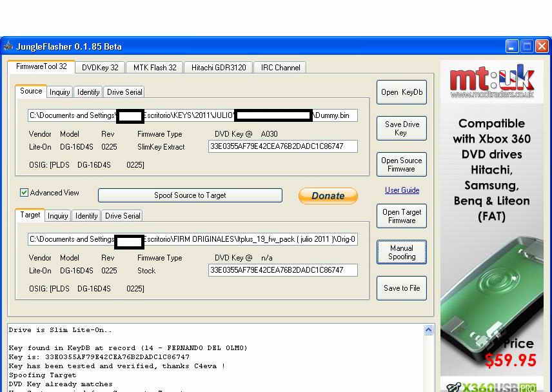The width and height of the screenshot is (552, 392).
Task: Click the Target OSIG text line
Action: point(86,289)
